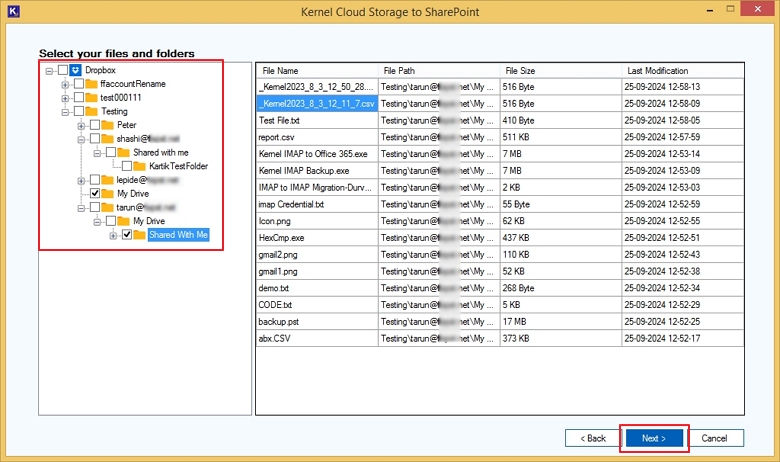Image resolution: width=780 pixels, height=462 pixels.
Task: Select the file imap Credential.txt
Action: pos(317,204)
